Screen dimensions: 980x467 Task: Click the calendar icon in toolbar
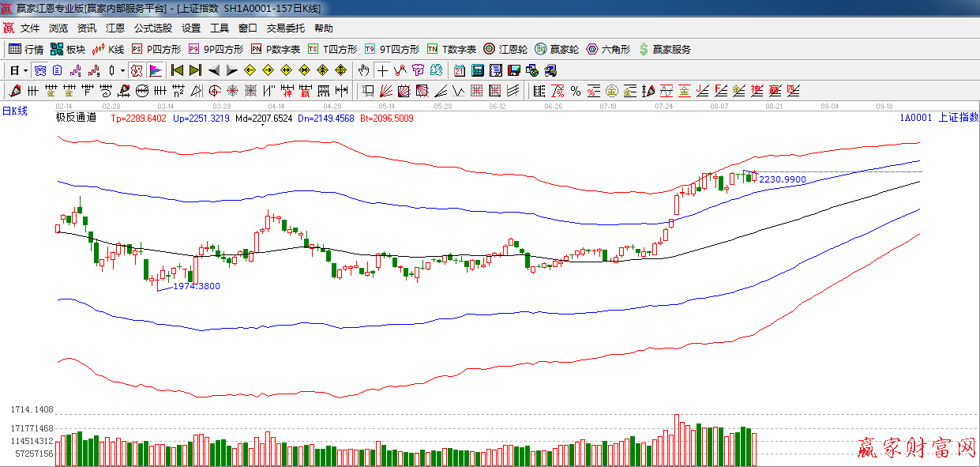(x=459, y=70)
